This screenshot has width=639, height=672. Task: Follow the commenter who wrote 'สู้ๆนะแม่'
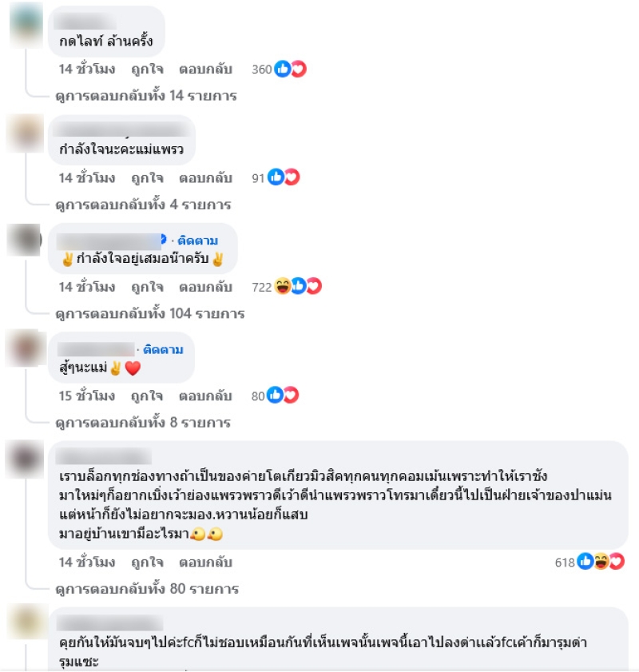pyautogui.click(x=163, y=349)
